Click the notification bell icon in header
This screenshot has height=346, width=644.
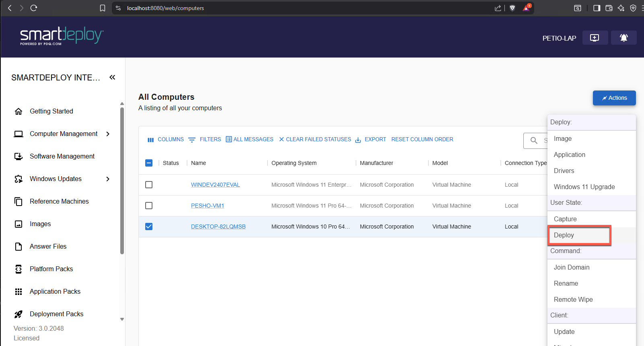click(623, 38)
